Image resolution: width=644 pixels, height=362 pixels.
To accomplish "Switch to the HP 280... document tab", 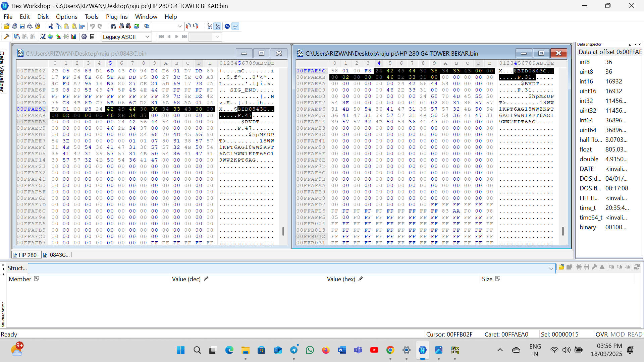I will (x=26, y=255).
